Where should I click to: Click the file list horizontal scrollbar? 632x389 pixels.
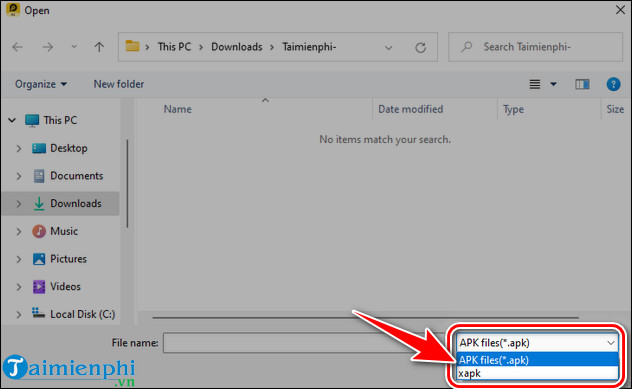click(365, 317)
